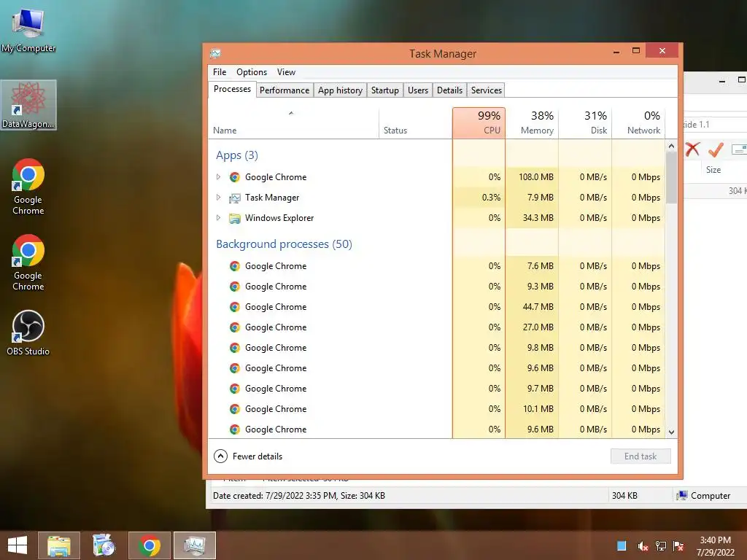Switch to the Details tab
The width and height of the screenshot is (747, 560).
pos(449,90)
